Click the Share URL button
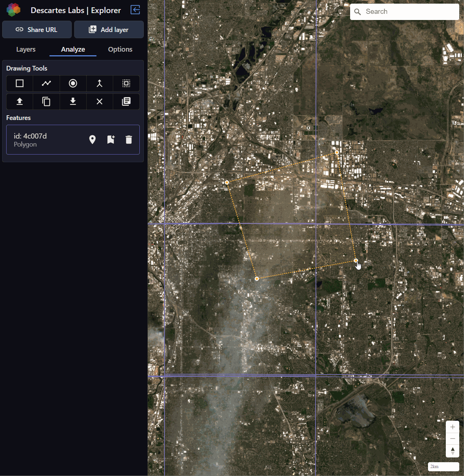This screenshot has width=464, height=476. pyautogui.click(x=37, y=29)
